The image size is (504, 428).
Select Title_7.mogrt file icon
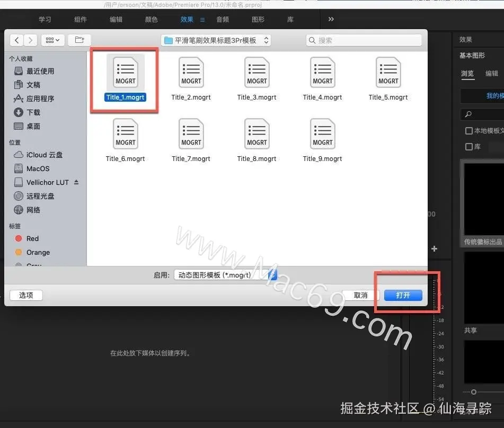(x=191, y=133)
